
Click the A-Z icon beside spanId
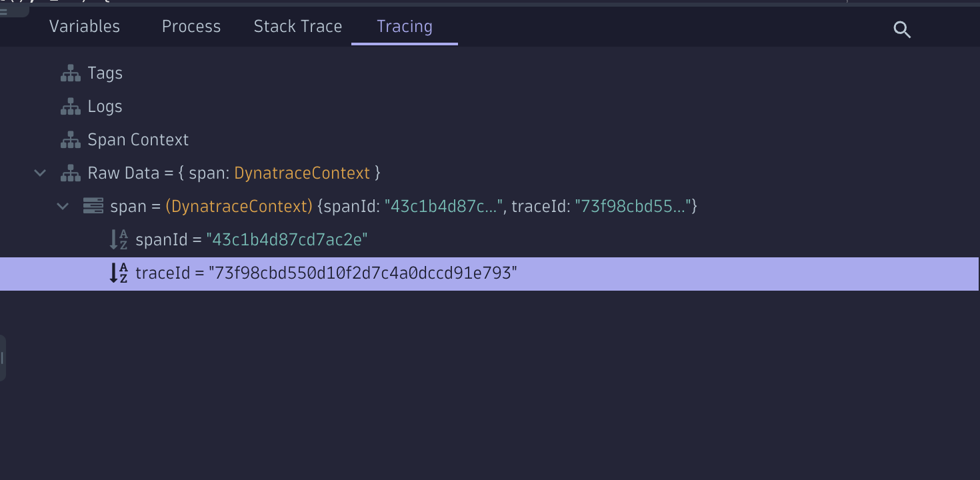(x=119, y=240)
